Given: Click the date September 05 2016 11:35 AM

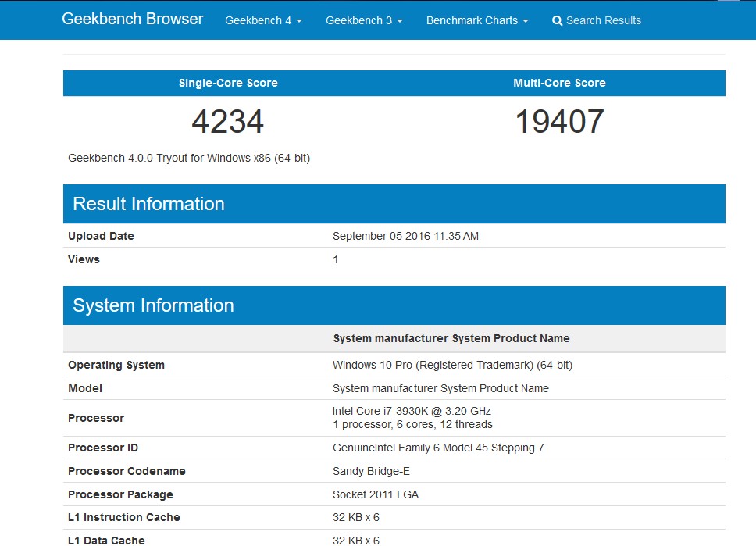Looking at the screenshot, I should click(x=405, y=237).
